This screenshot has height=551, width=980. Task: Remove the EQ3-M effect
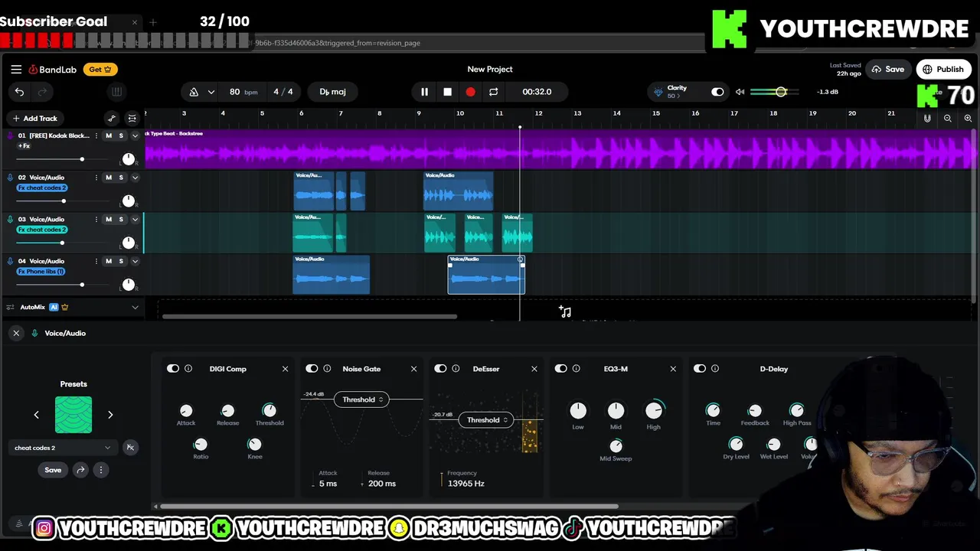coord(673,369)
